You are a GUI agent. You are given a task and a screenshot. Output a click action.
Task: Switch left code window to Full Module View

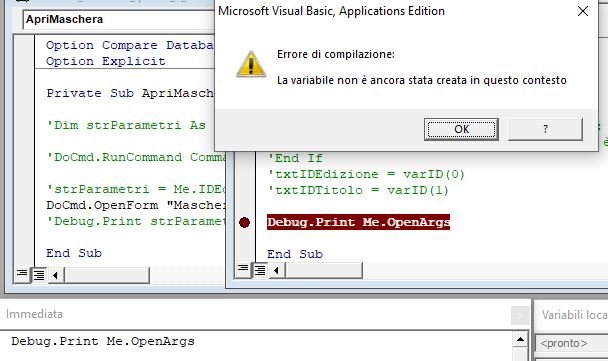(x=39, y=275)
